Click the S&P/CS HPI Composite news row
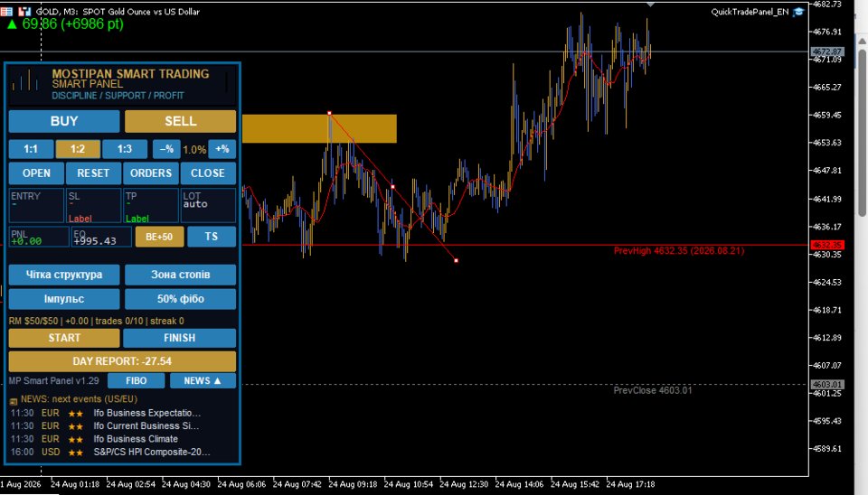The width and height of the screenshot is (868, 495). coord(110,452)
